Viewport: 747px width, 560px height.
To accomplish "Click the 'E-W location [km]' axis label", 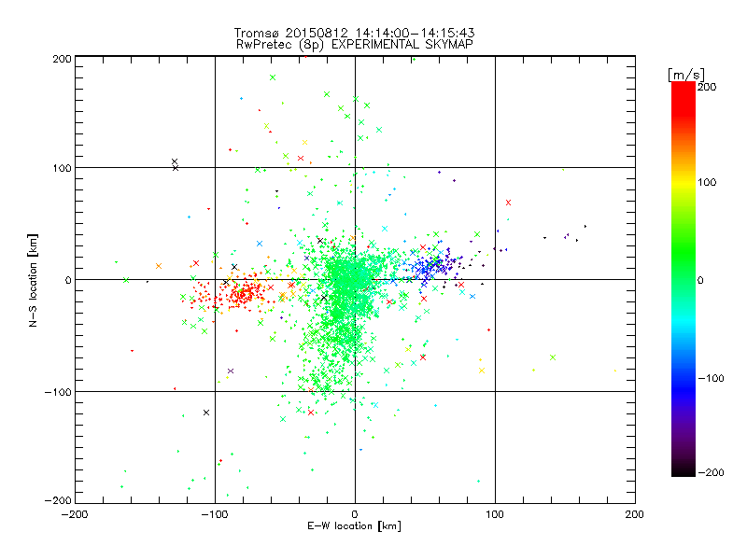I will [354, 525].
